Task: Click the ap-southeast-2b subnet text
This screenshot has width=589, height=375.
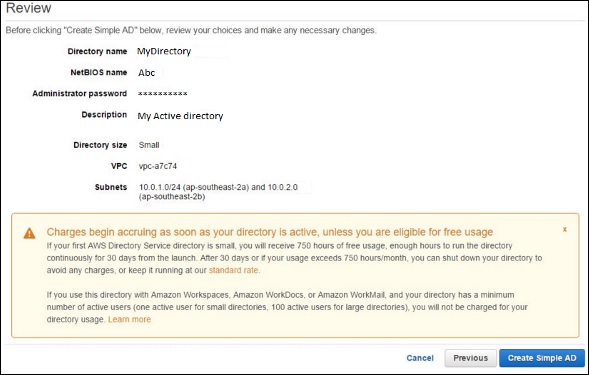Action: coord(172,197)
